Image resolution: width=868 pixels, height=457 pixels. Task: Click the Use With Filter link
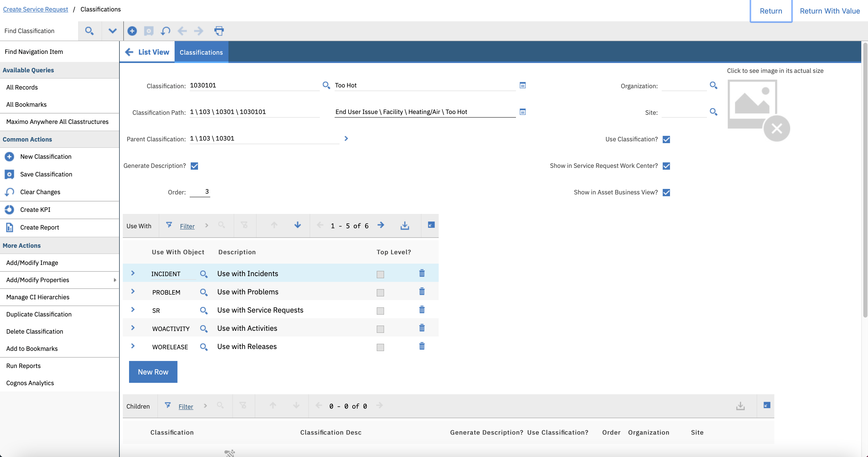[x=187, y=226]
